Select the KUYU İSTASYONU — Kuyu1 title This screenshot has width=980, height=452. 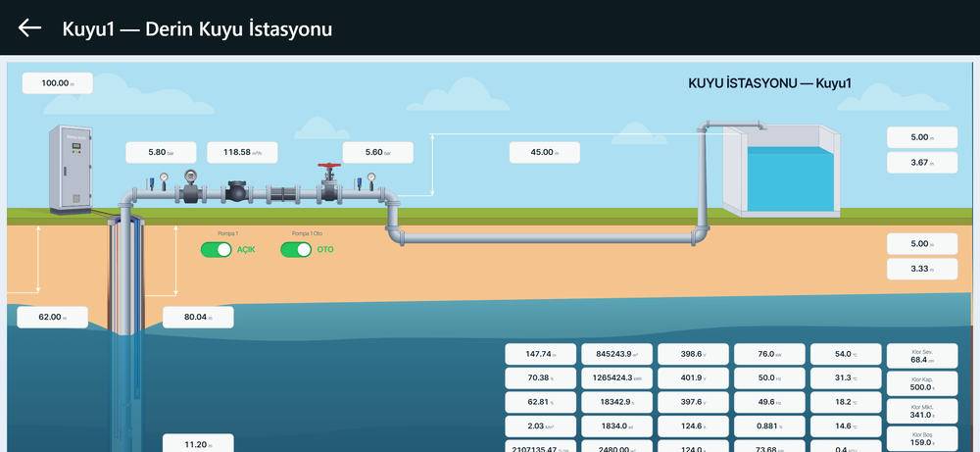pyautogui.click(x=770, y=83)
